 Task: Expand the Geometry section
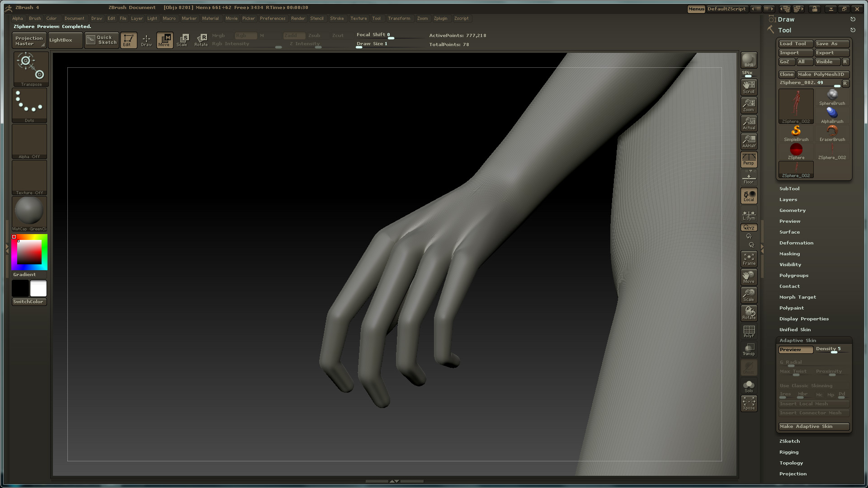point(792,211)
